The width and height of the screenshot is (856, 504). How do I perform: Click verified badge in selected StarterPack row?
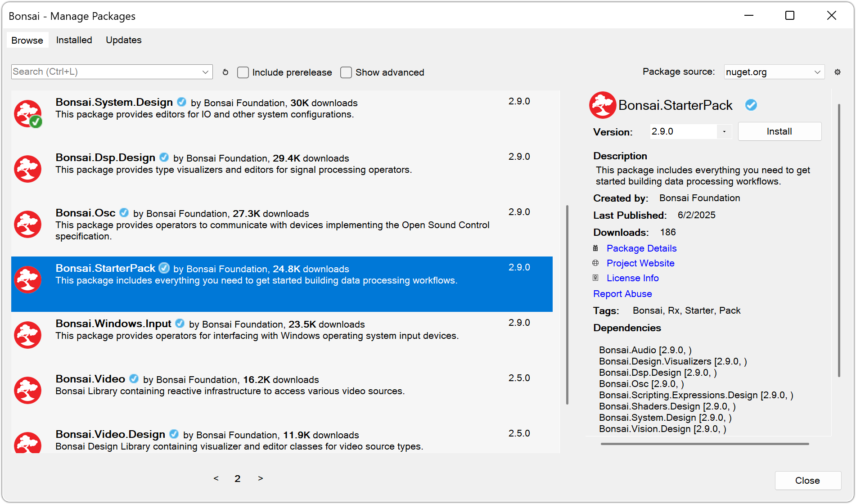[x=164, y=268]
